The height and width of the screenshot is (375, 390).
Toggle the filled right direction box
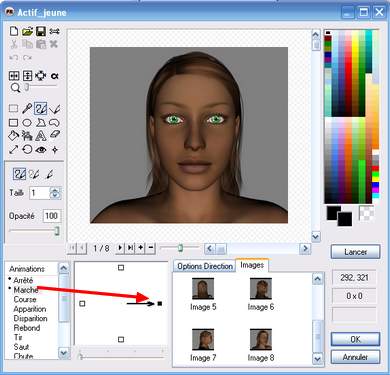(x=160, y=303)
